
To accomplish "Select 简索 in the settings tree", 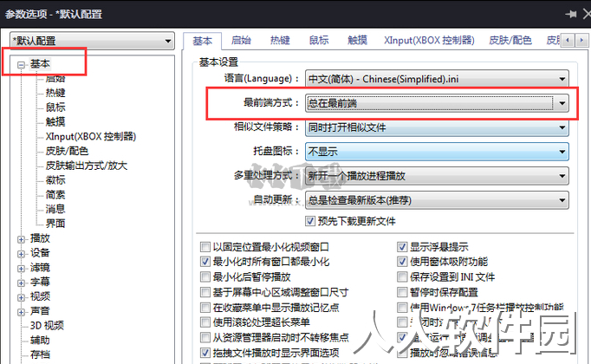I will 55,195.
